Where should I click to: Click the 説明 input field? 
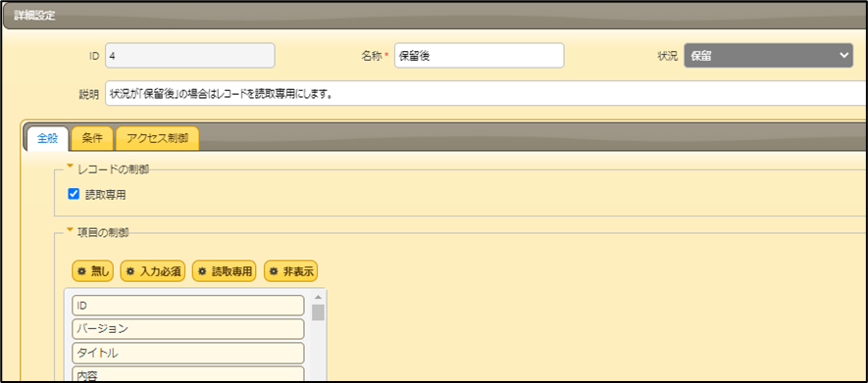486,93
